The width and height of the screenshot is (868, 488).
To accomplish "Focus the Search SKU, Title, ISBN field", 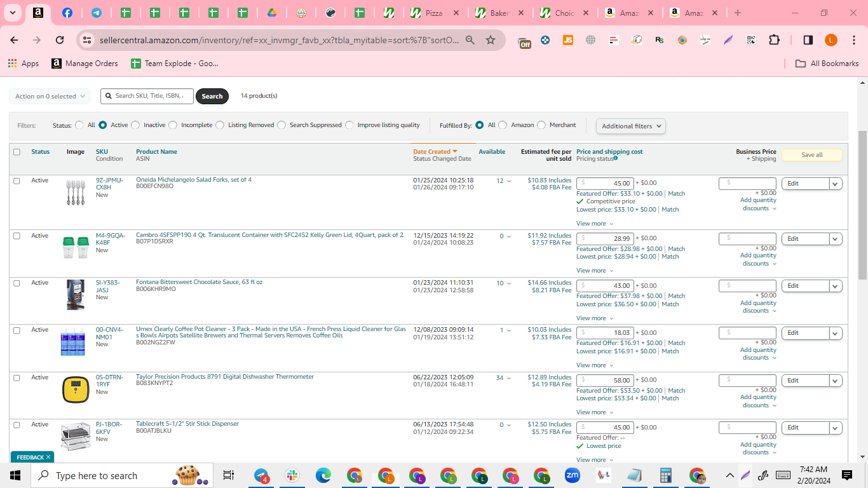I will click(147, 96).
